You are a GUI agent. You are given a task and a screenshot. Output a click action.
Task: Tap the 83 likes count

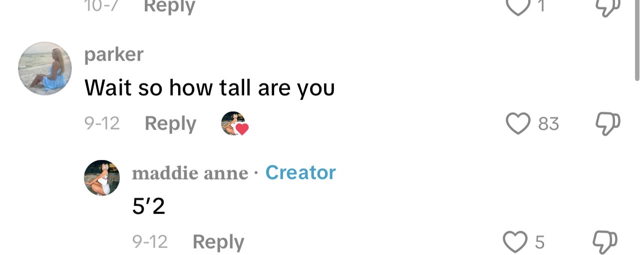549,123
